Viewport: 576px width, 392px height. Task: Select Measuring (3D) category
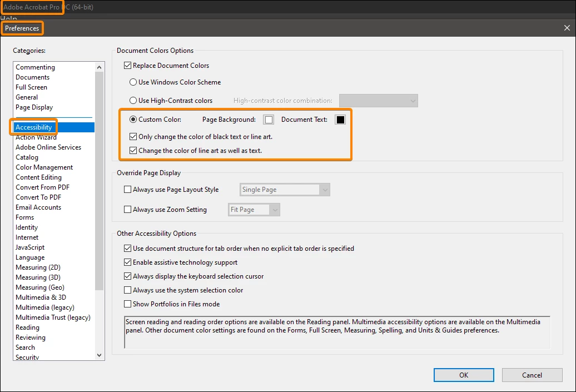(x=54, y=277)
